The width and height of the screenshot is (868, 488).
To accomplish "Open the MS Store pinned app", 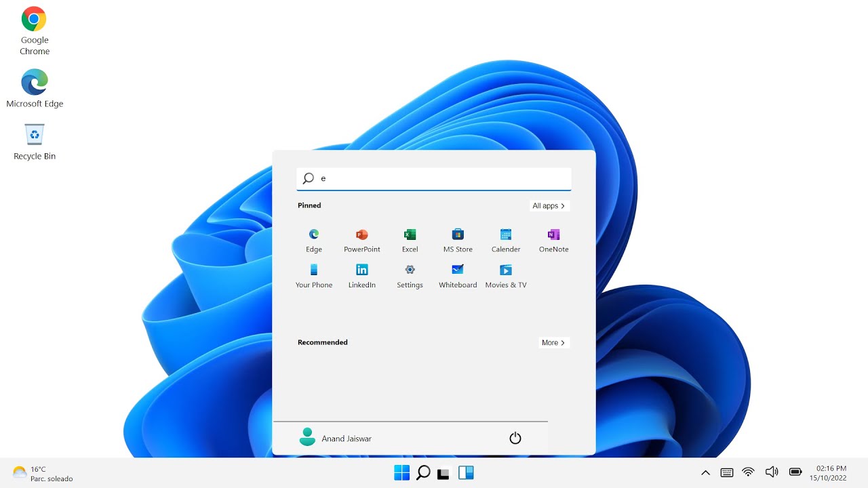I will tap(458, 241).
